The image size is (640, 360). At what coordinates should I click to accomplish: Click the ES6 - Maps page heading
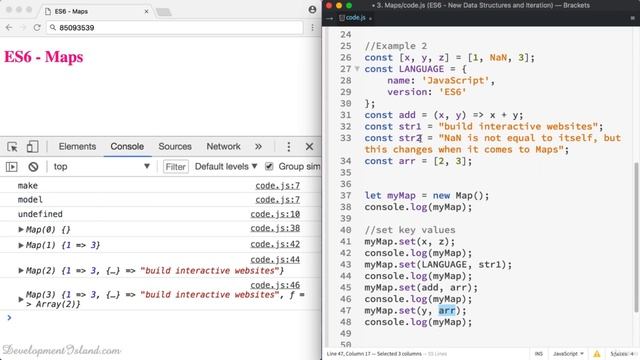point(44,57)
